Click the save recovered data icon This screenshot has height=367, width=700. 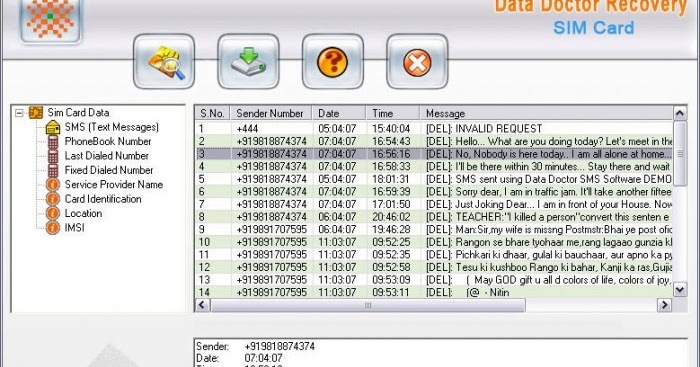coord(248,62)
